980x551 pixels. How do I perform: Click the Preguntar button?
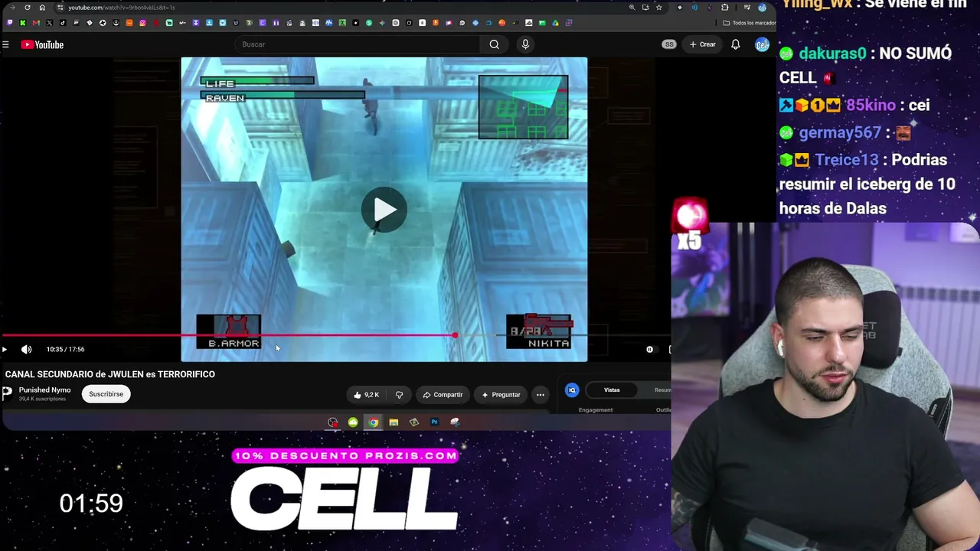(501, 395)
